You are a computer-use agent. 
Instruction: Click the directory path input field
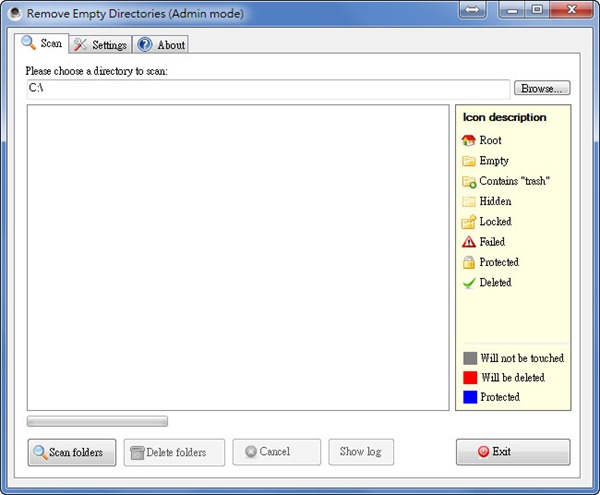(x=268, y=89)
